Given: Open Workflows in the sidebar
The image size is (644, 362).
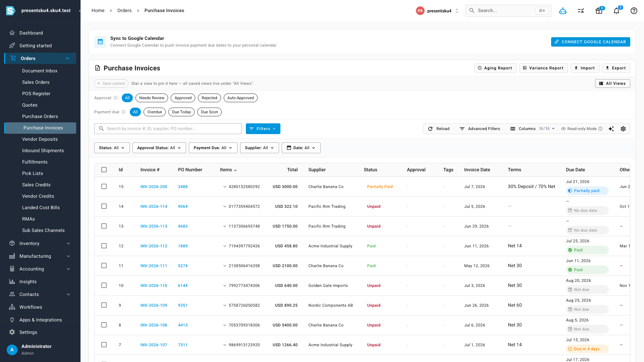Looking at the screenshot, I should 40,307.
